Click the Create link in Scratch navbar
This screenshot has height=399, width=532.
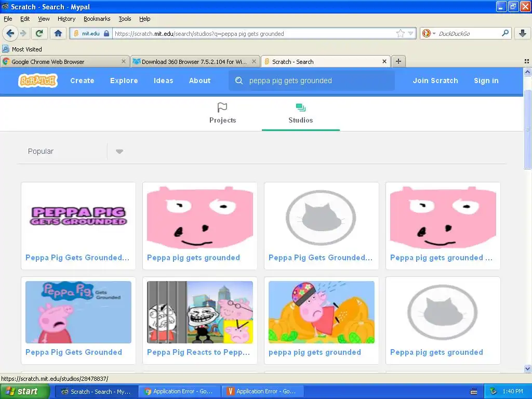click(82, 81)
